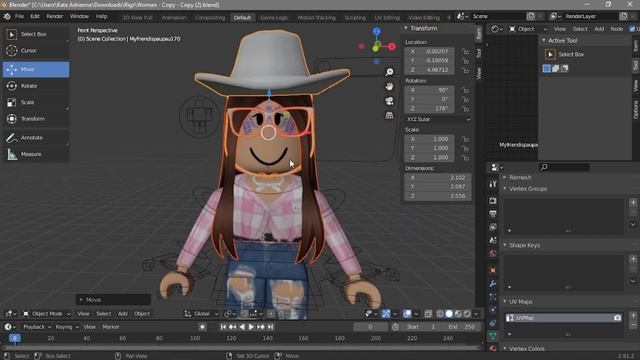Add a new vertex group with plus
The width and height of the screenshot is (640, 360).
pos(633,202)
